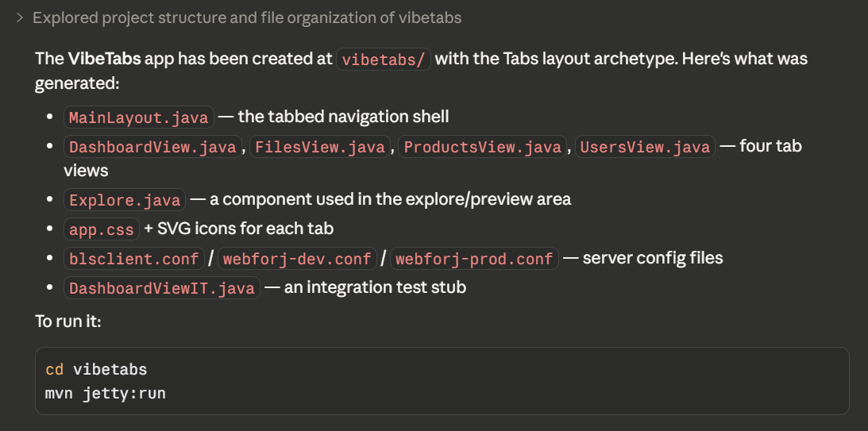Select the DashboardViewIT.java file name
The image size is (868, 431).
[x=162, y=287]
